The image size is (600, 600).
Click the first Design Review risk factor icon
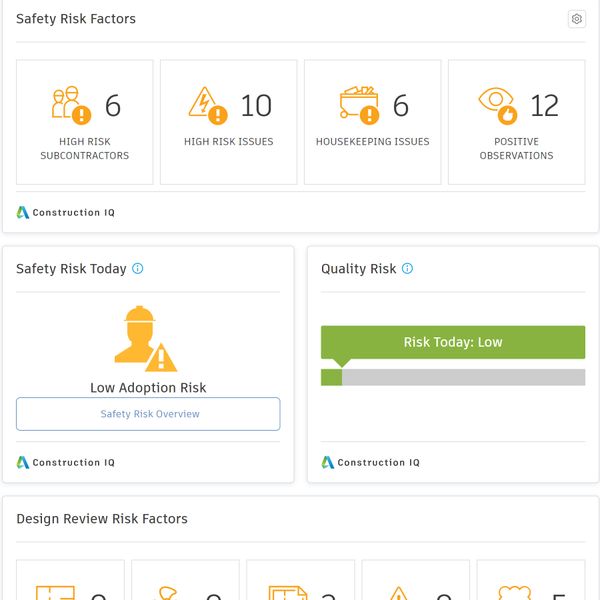click(55, 592)
